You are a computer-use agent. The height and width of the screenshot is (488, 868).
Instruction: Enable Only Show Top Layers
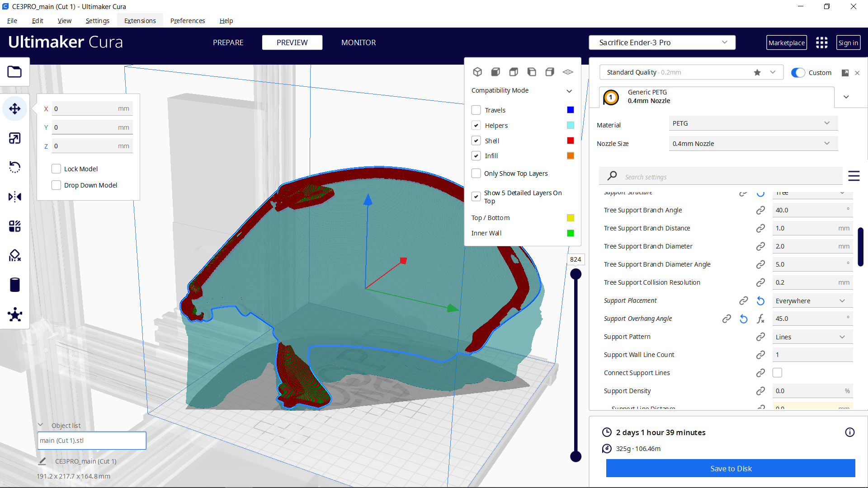476,173
